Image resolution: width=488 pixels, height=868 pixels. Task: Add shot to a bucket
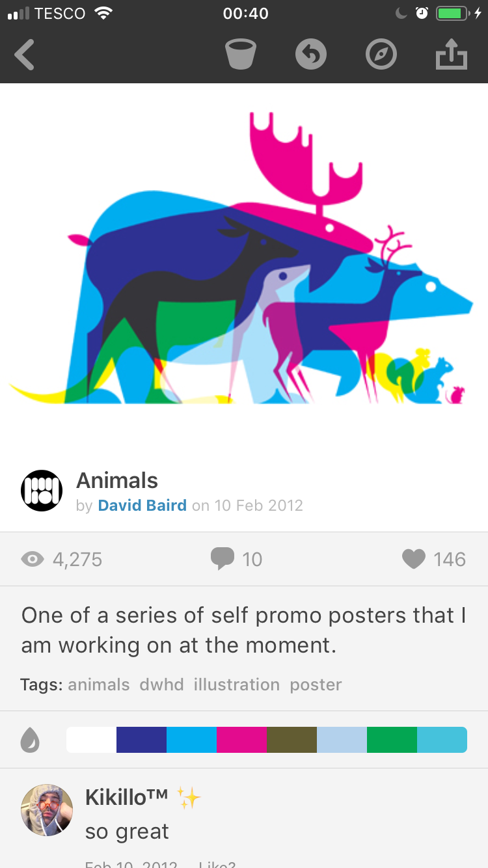[x=241, y=55]
